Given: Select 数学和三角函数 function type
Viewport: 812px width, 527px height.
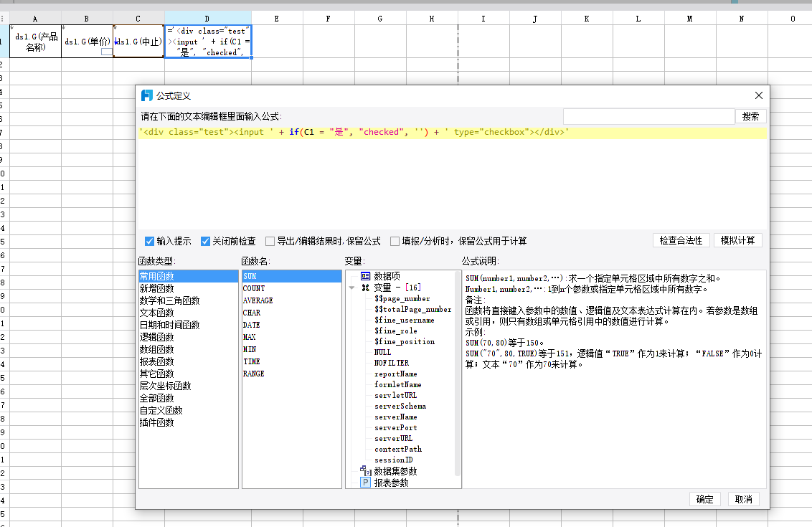Looking at the screenshot, I should tap(189, 300).
